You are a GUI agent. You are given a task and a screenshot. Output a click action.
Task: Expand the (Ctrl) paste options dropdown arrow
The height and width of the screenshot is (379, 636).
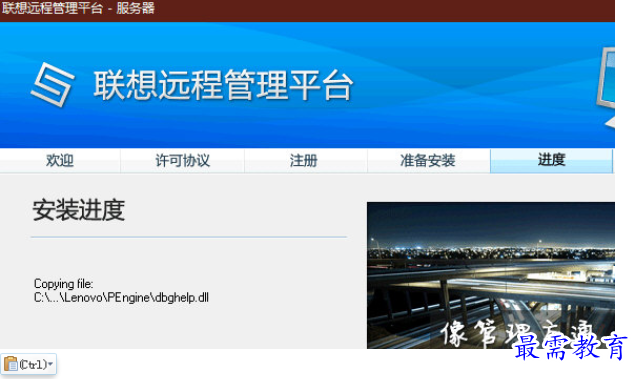pyautogui.click(x=50, y=364)
